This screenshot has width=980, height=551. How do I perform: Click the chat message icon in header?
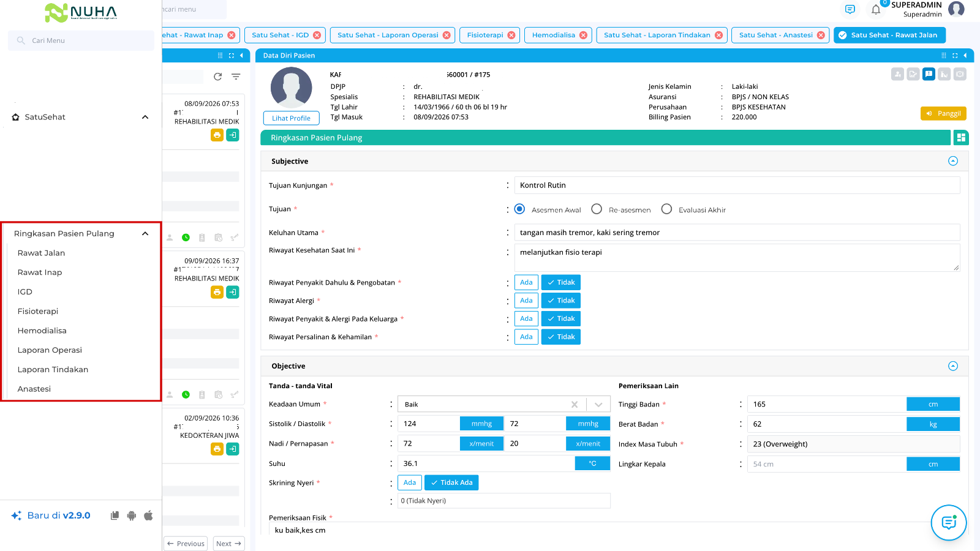[850, 9]
